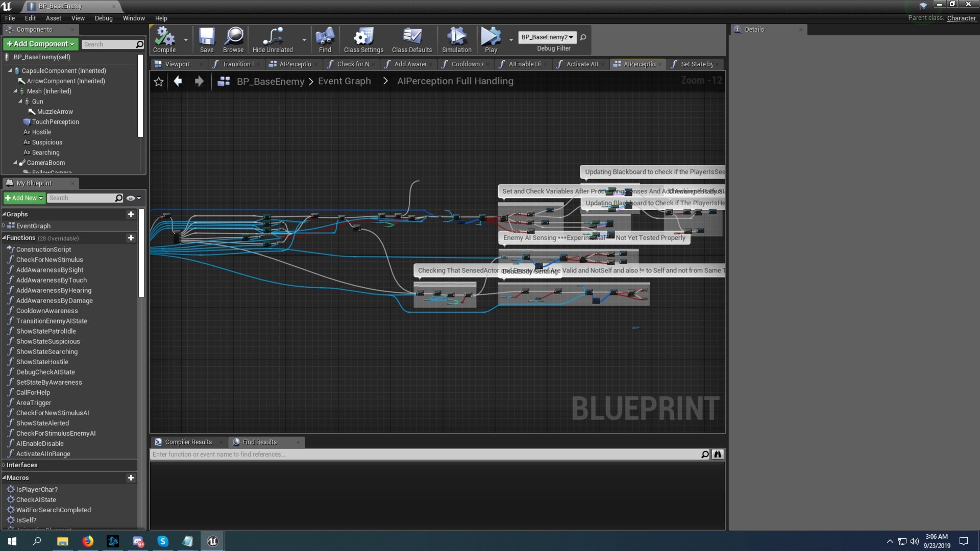The width and height of the screenshot is (980, 551).
Task: Switch to Compiler Results tab
Action: click(188, 442)
